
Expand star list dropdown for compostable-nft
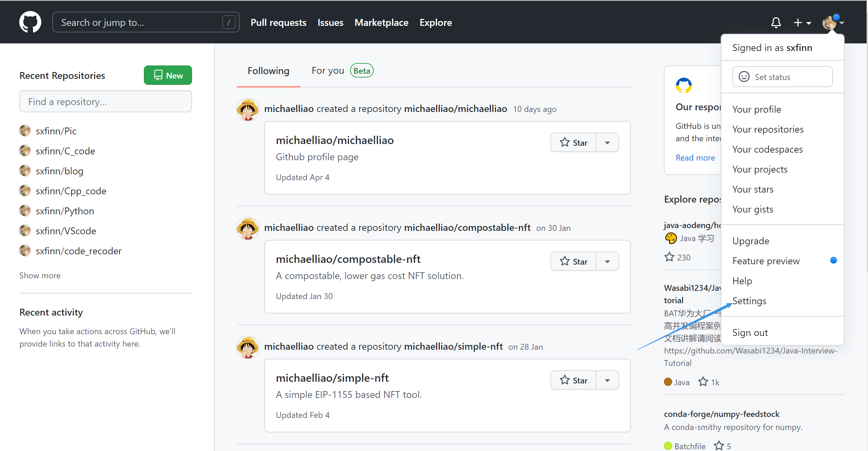pos(607,262)
